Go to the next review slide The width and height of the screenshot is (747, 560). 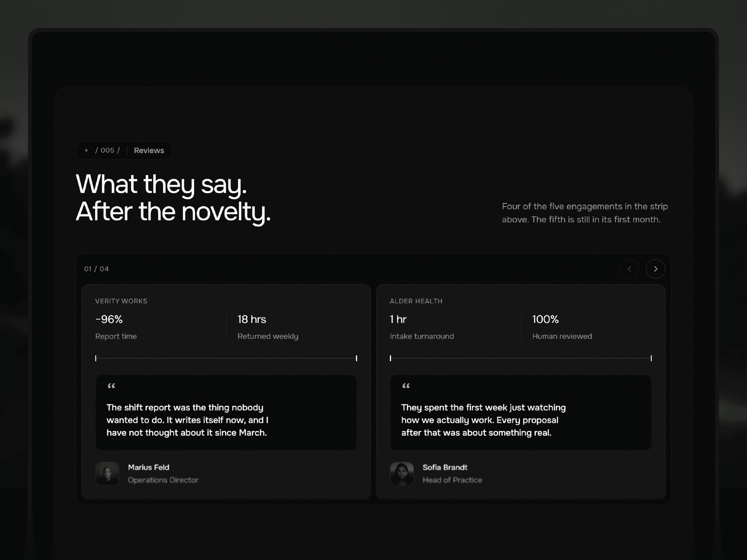pyautogui.click(x=655, y=269)
